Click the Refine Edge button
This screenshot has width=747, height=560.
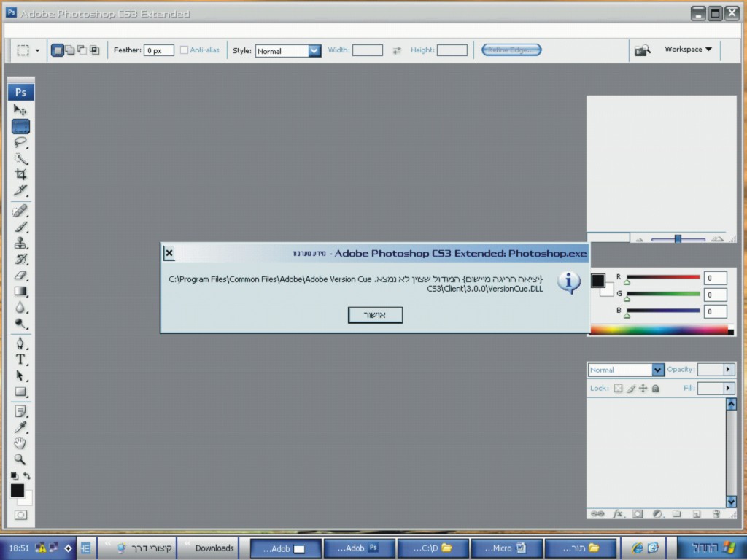coord(511,50)
